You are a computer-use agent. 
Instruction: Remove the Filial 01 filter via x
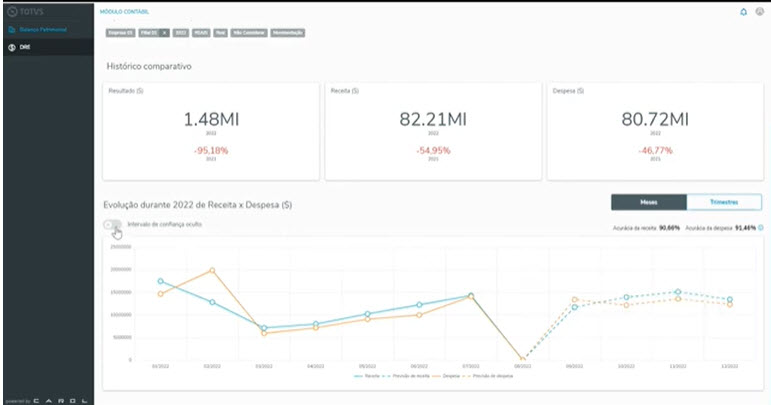(164, 32)
